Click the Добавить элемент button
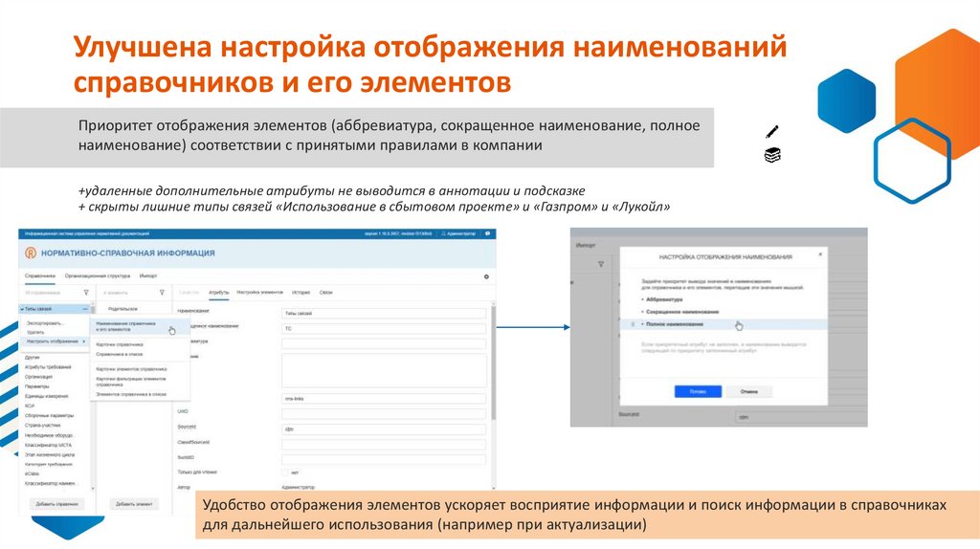The height and width of the screenshot is (549, 980). point(134,503)
